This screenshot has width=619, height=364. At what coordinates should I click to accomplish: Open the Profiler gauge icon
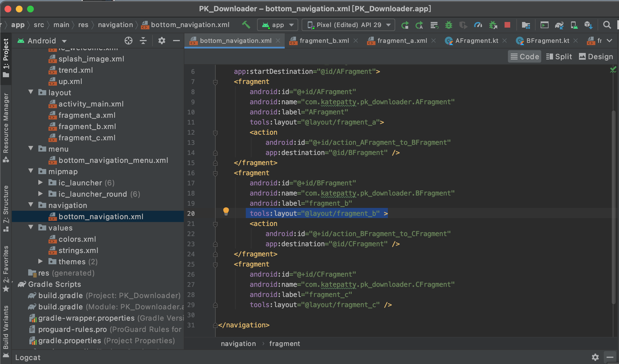pos(478,25)
